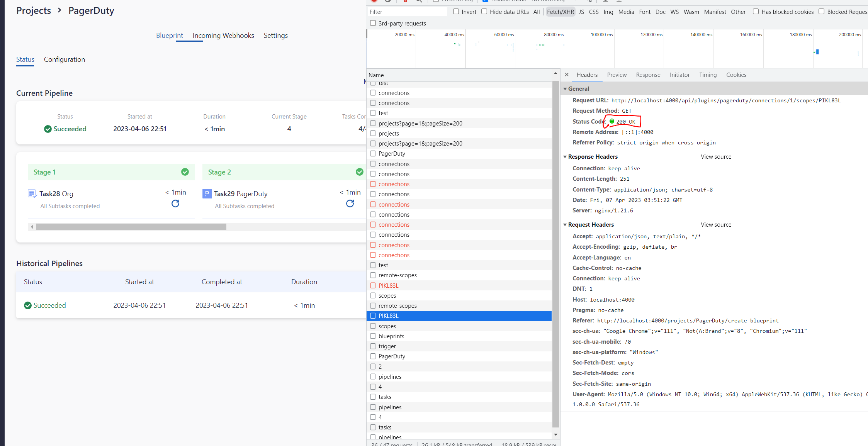Collapse the Request Headers section
Viewport: 868px width, 446px height.
[565, 225]
